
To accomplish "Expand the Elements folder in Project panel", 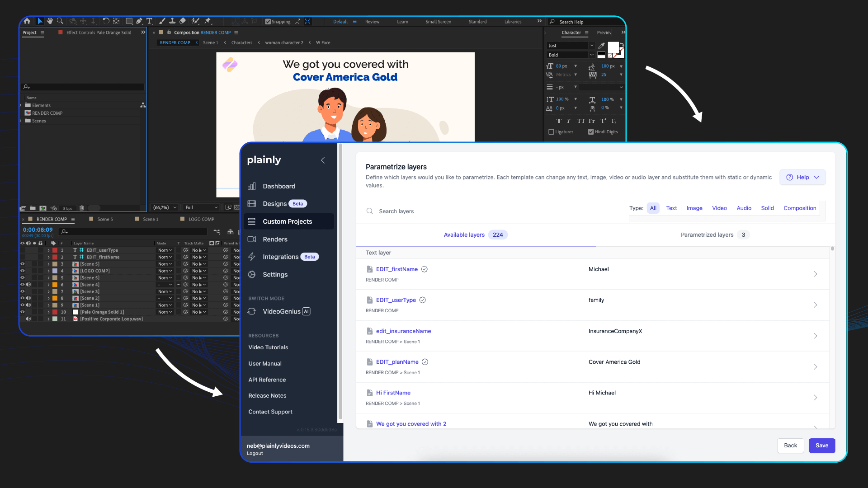I will point(21,105).
